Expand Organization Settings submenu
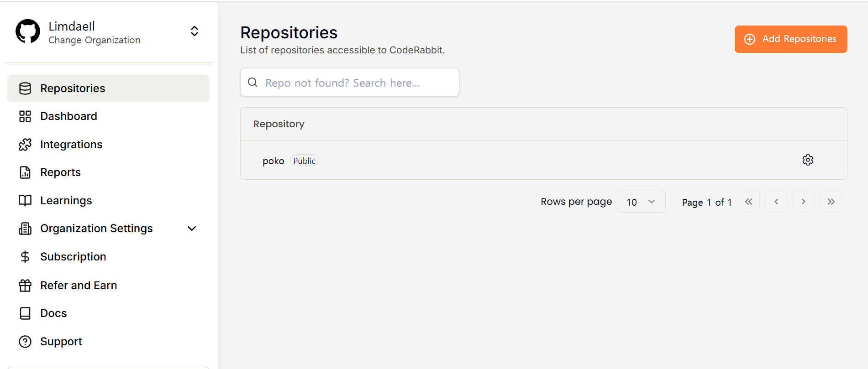This screenshot has width=868, height=369. 192,229
